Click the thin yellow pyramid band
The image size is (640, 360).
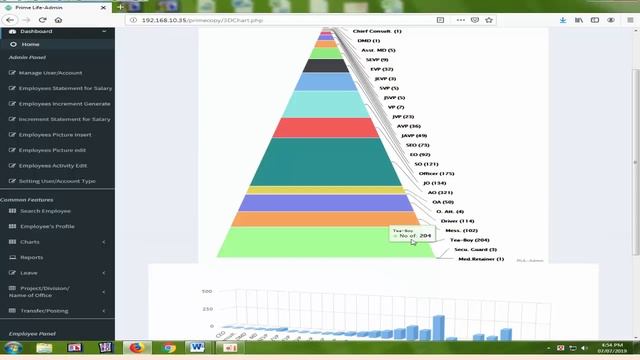(326, 190)
